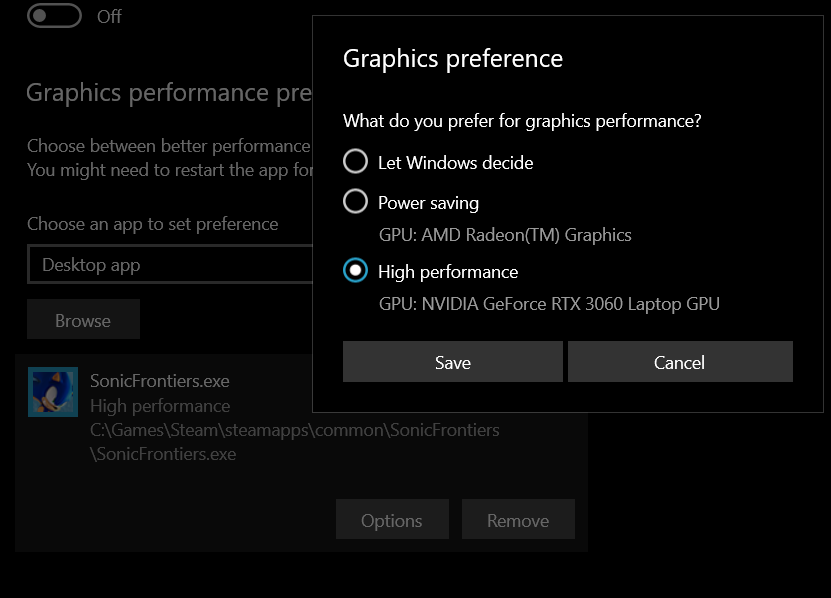Click the Graphics performance preference heading

pos(162,93)
